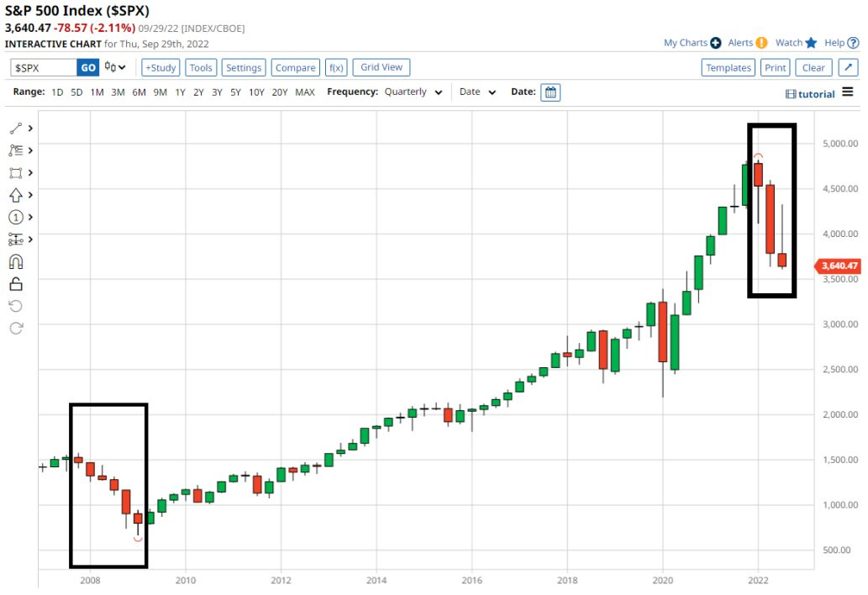868x595 pixels.
Task: Set range to 2Y
Action: [198, 92]
